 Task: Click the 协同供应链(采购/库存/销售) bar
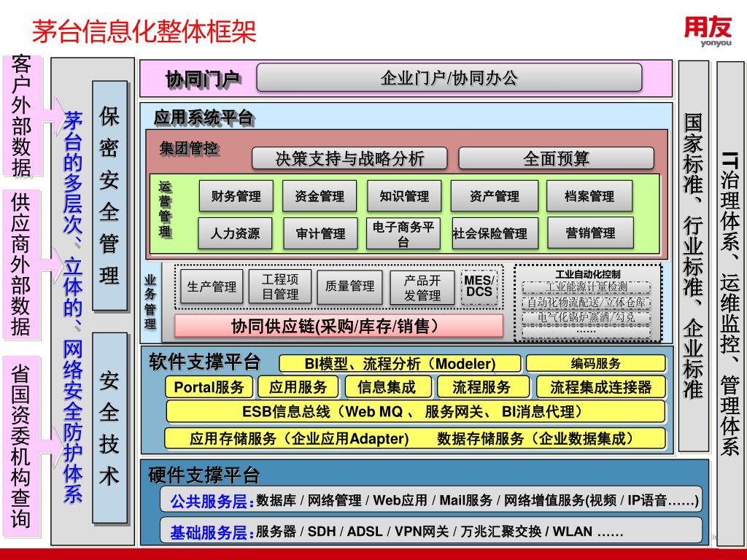tap(338, 326)
